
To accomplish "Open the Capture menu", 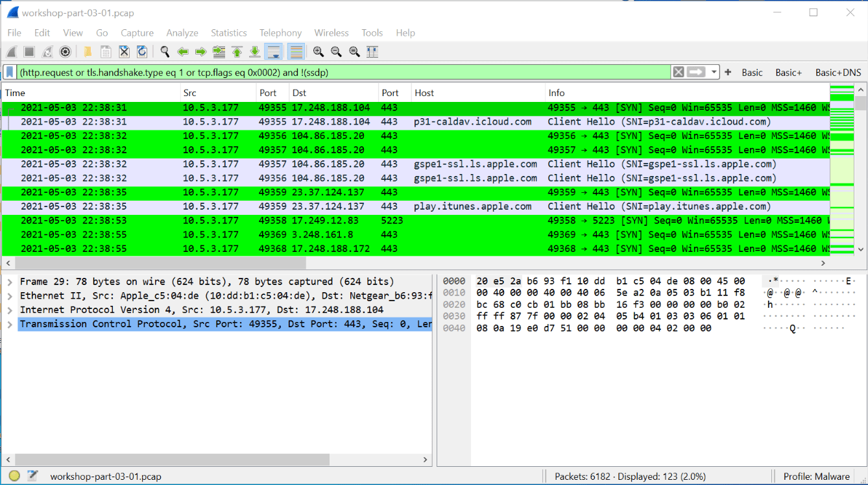I will pyautogui.click(x=137, y=32).
